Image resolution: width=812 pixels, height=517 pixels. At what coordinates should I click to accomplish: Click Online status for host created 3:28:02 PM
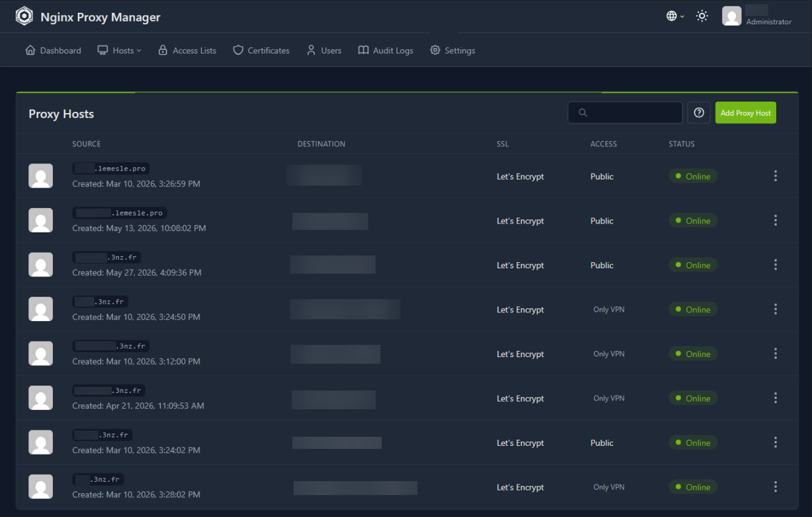click(693, 487)
